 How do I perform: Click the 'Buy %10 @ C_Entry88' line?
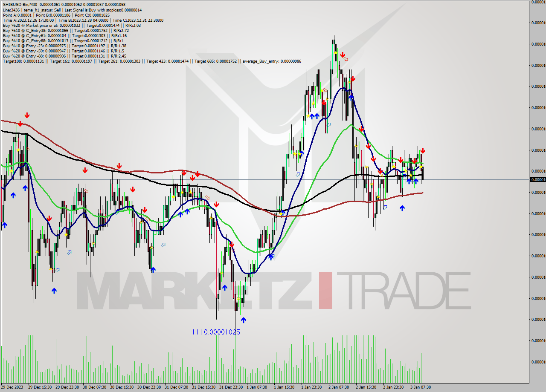point(62,40)
